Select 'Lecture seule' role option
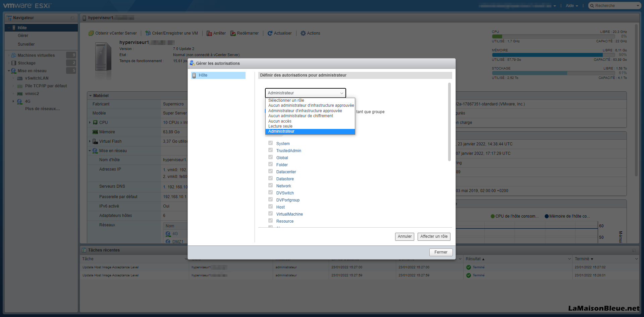 (x=310, y=127)
